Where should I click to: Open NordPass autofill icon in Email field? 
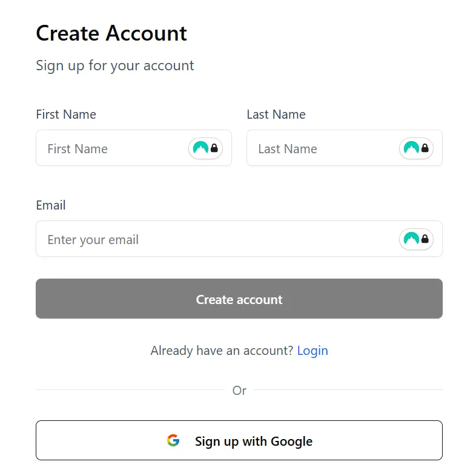(411, 239)
